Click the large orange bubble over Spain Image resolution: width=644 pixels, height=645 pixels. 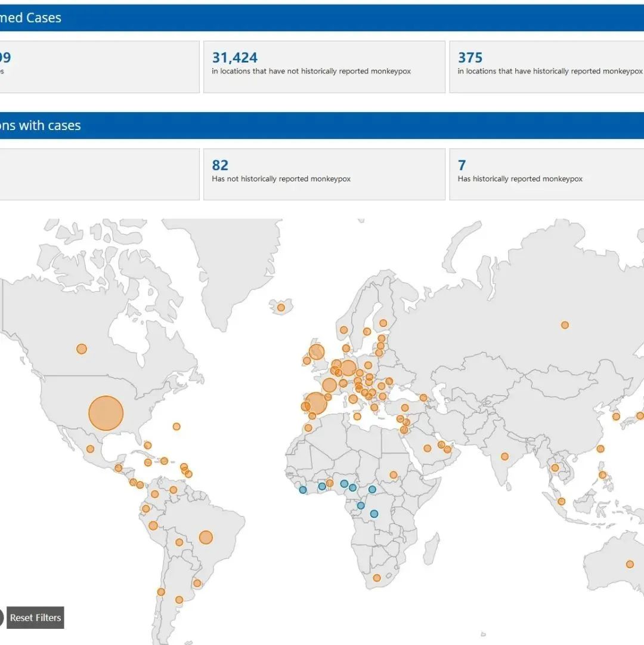tap(316, 403)
